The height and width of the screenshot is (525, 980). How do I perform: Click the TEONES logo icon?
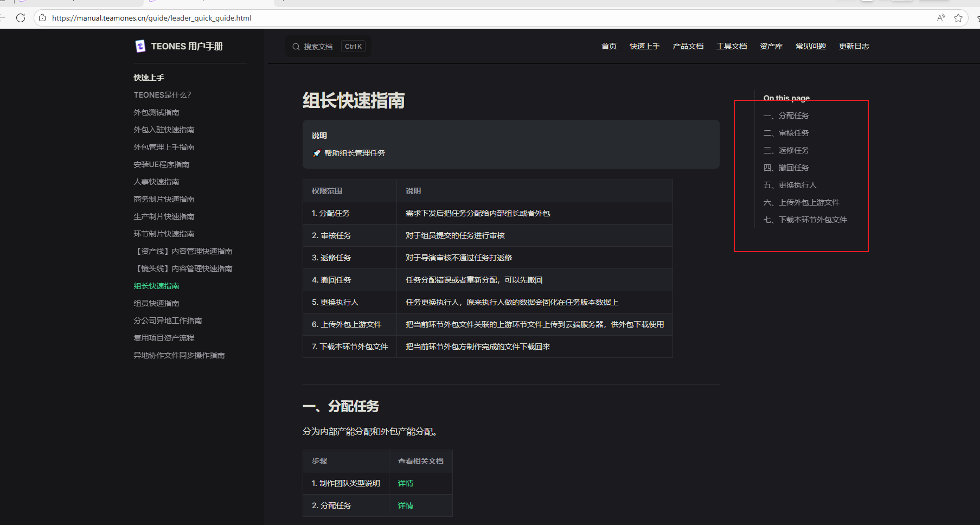pyautogui.click(x=140, y=46)
